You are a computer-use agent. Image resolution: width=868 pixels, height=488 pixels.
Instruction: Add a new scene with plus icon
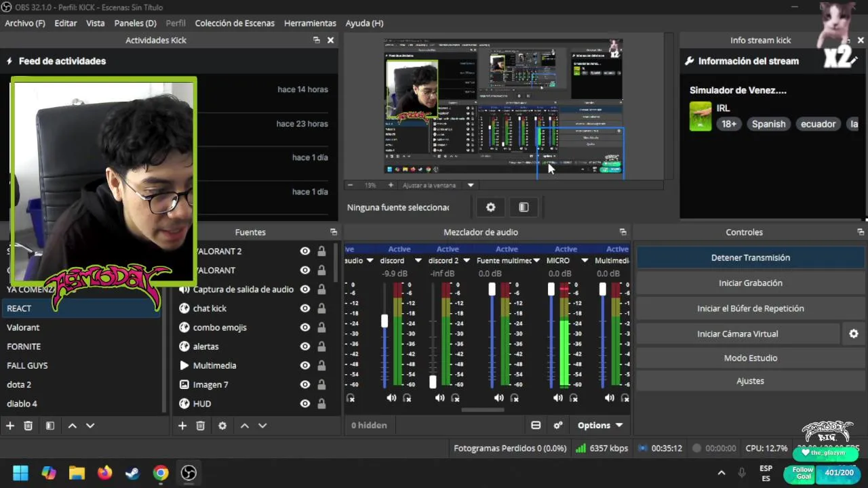pos(10,426)
